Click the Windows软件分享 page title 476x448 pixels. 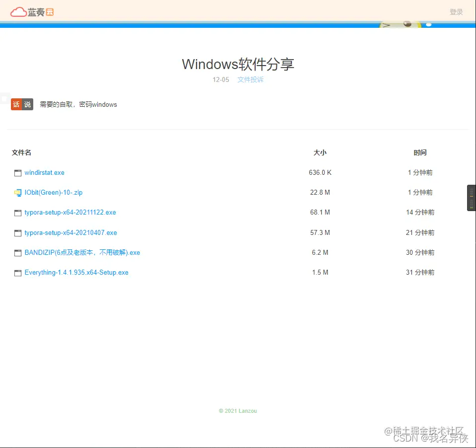click(238, 64)
